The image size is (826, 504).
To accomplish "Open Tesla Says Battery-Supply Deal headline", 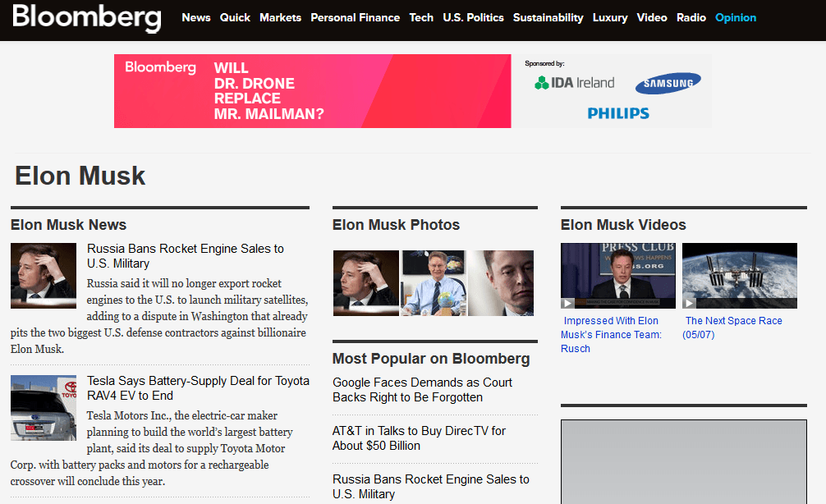I will (198, 388).
